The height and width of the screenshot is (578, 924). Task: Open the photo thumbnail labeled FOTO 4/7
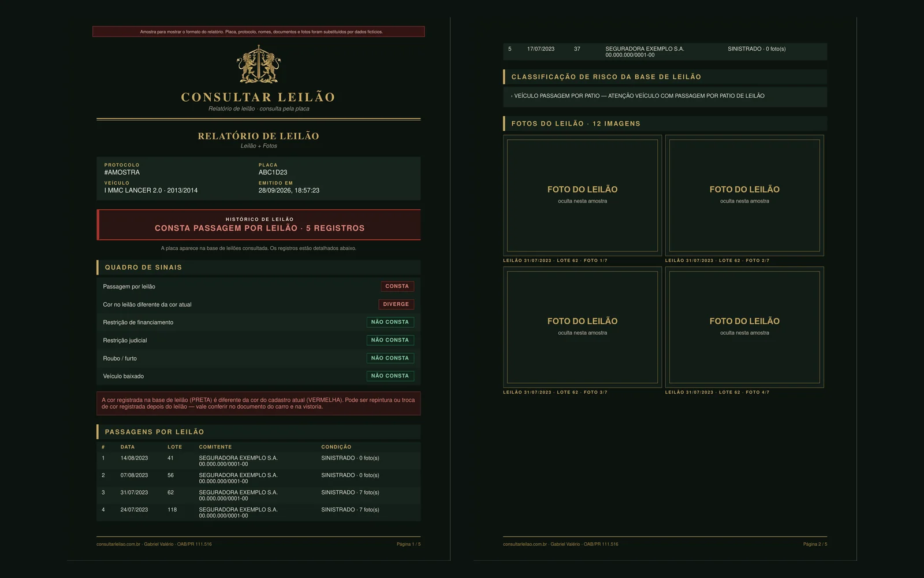pyautogui.click(x=744, y=327)
